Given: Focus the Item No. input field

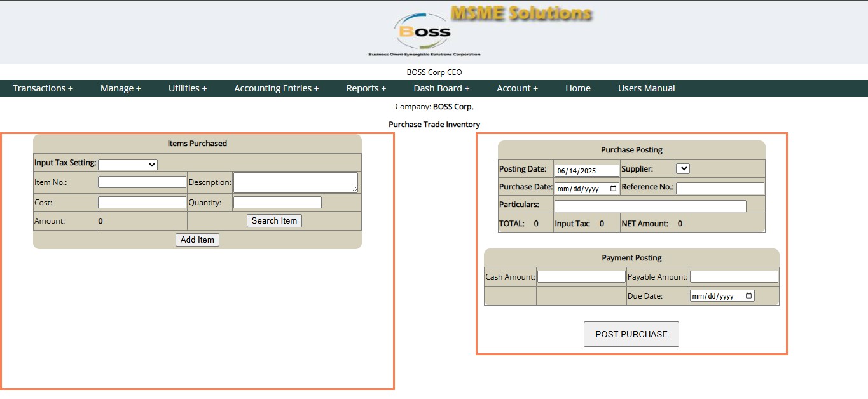Looking at the screenshot, I should (142, 182).
